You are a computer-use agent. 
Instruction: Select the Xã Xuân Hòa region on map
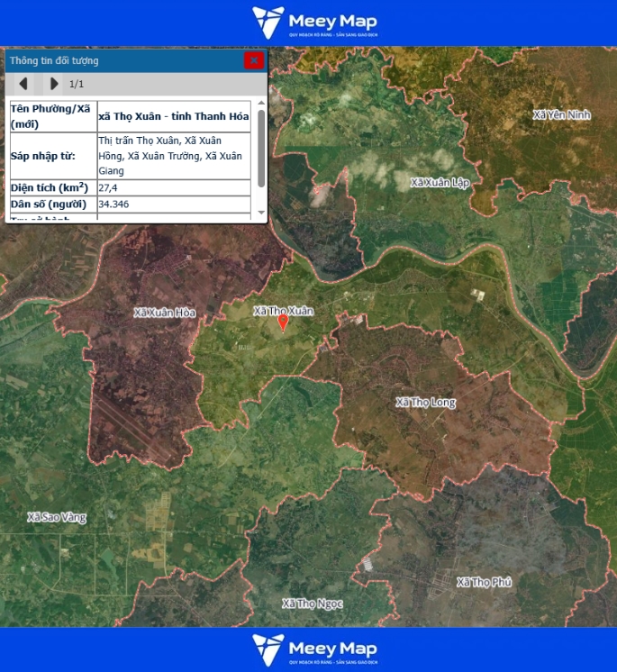point(165,313)
